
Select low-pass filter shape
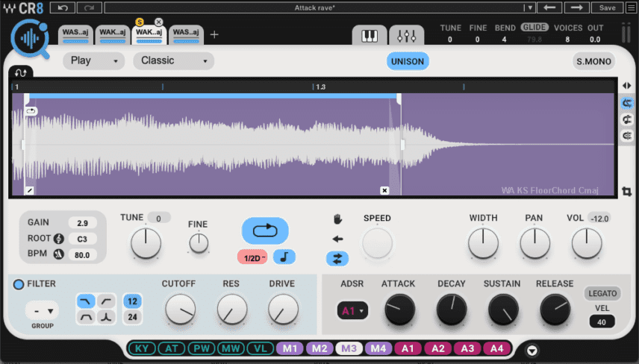pos(86,301)
